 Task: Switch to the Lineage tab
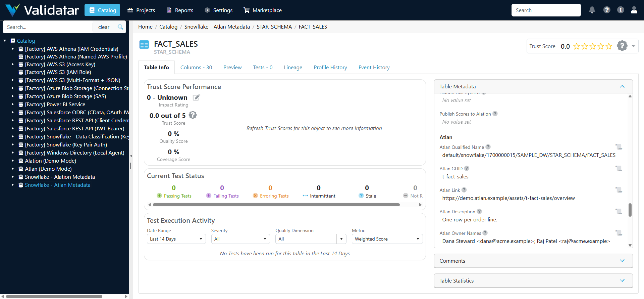[x=293, y=67]
